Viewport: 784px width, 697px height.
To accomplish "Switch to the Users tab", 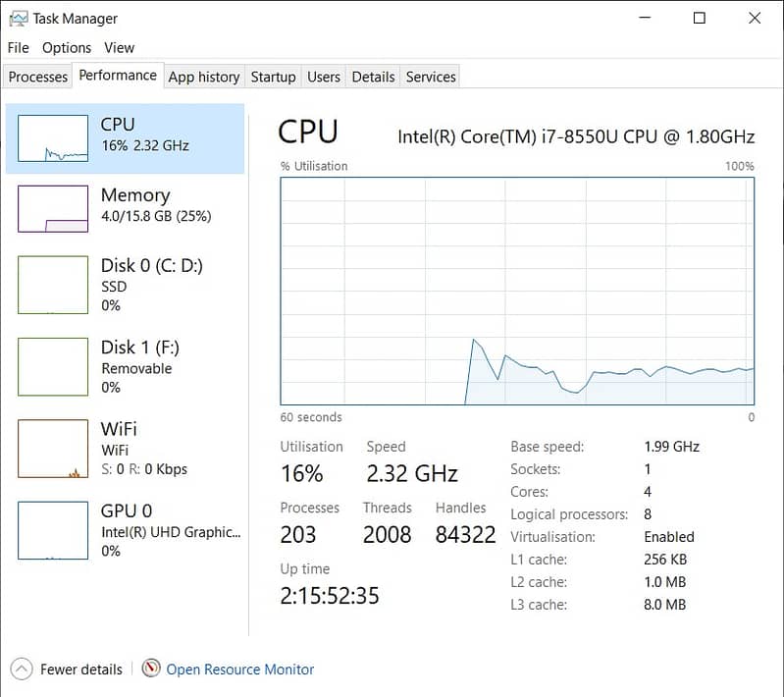I will (x=323, y=77).
